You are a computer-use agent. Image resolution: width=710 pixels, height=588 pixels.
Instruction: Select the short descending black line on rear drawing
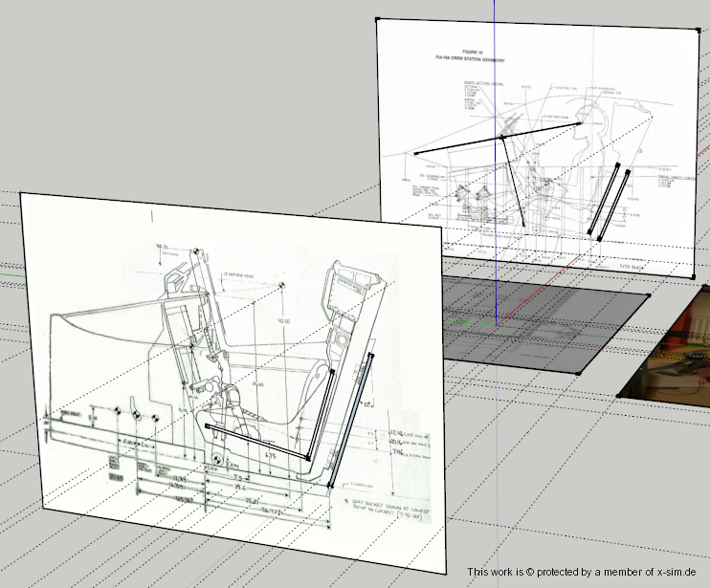pyautogui.click(x=513, y=182)
